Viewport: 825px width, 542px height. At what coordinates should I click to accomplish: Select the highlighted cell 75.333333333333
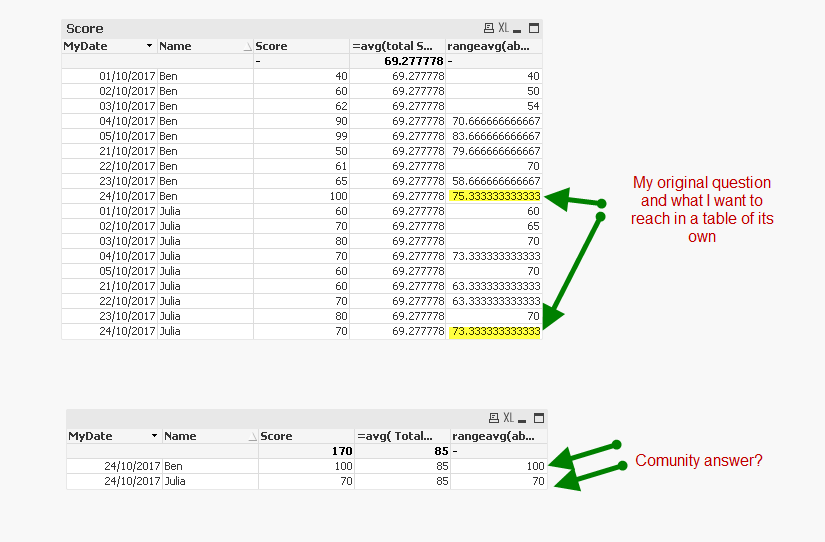coord(496,196)
